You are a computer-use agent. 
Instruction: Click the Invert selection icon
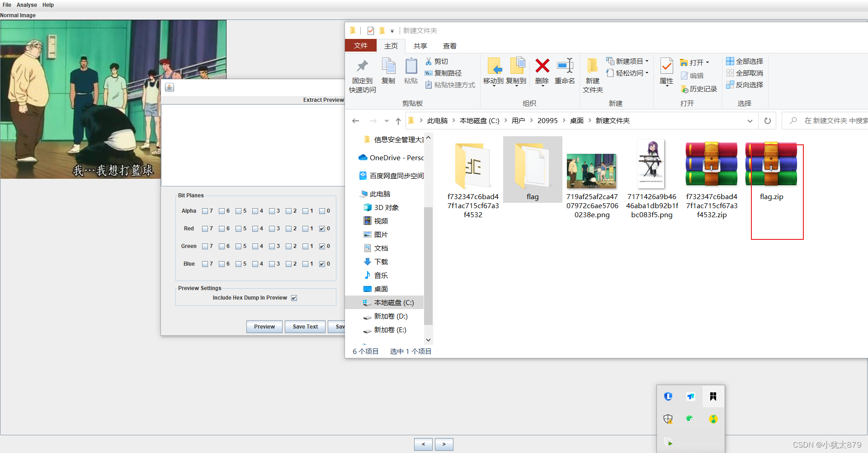pyautogui.click(x=730, y=85)
